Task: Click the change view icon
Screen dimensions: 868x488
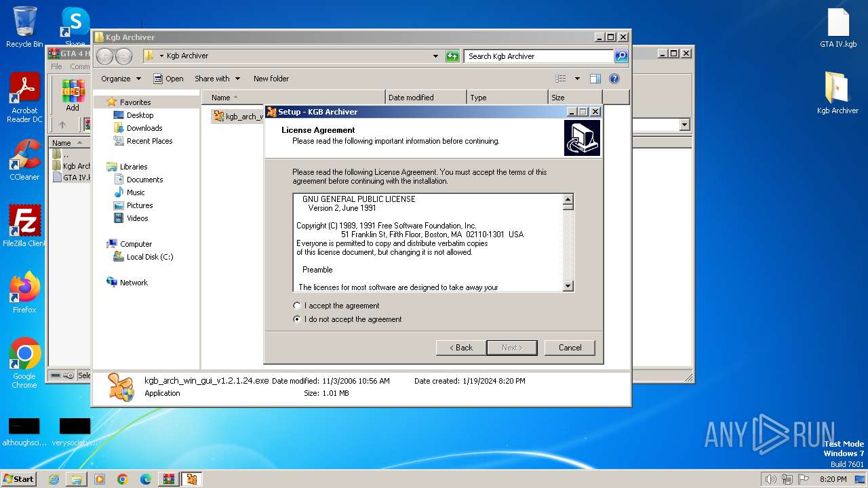Action: (561, 79)
